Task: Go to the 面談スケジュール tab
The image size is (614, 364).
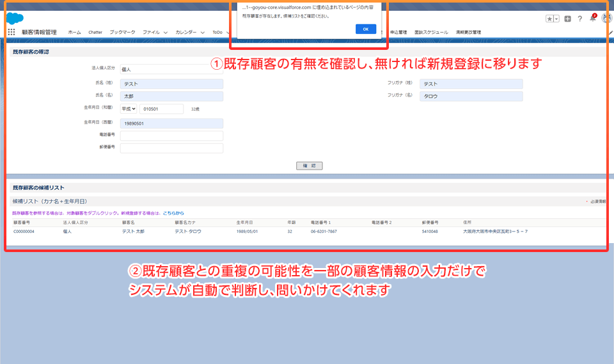Action: [431, 32]
